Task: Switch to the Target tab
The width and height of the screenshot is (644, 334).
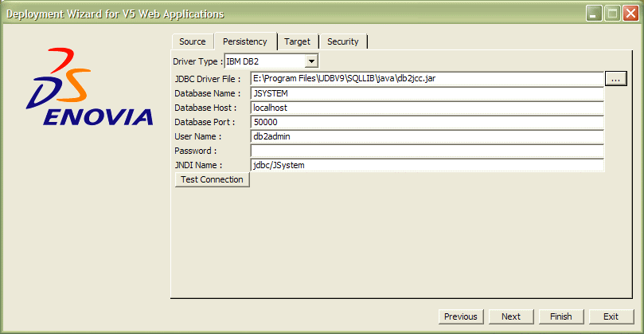Action: [x=297, y=41]
